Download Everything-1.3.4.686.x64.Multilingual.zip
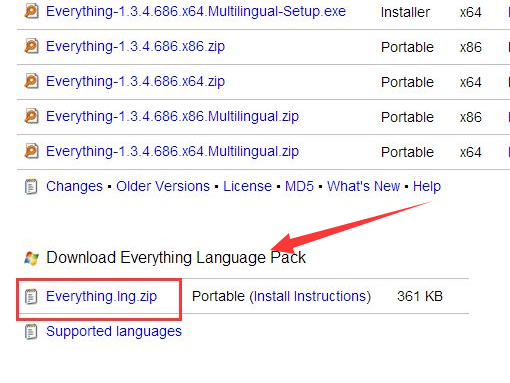 [172, 151]
